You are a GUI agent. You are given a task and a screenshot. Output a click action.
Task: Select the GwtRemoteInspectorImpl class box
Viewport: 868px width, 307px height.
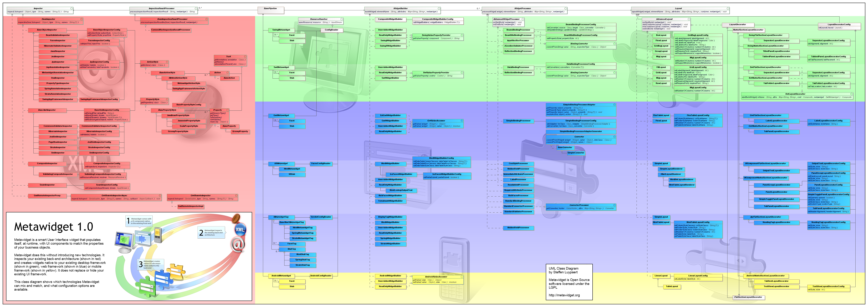tap(191, 206)
